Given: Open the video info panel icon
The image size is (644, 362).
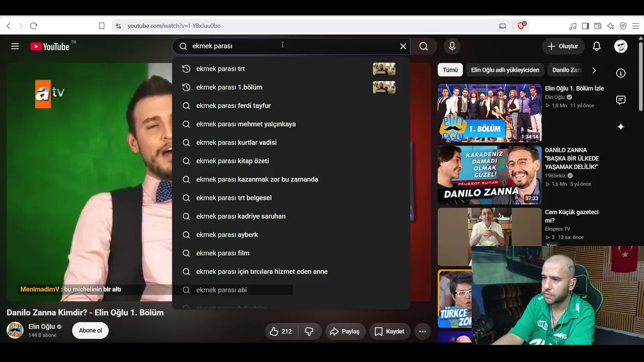Looking at the screenshot, I should pos(621,73).
